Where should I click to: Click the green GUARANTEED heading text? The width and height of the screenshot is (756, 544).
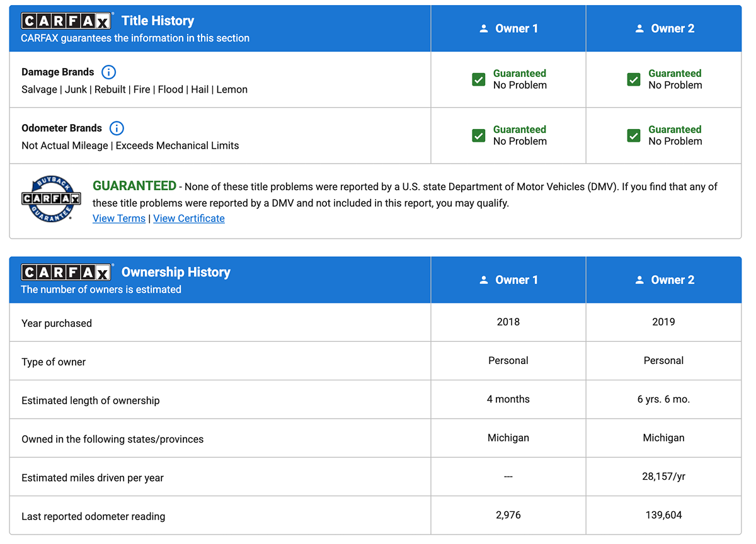click(134, 186)
